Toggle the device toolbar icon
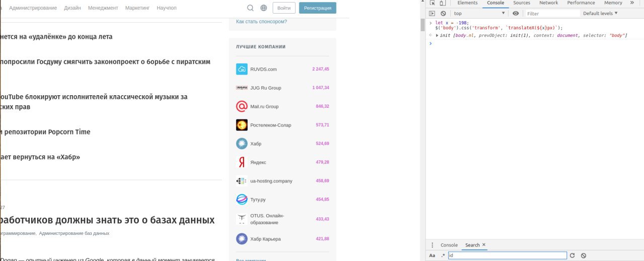644x261 pixels. pos(442,3)
